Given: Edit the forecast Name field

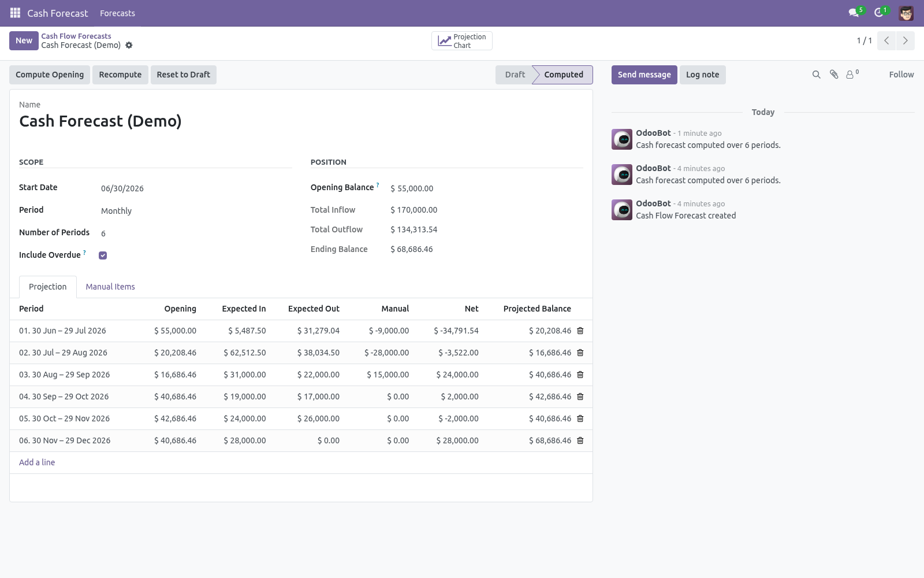Looking at the screenshot, I should pos(301,121).
